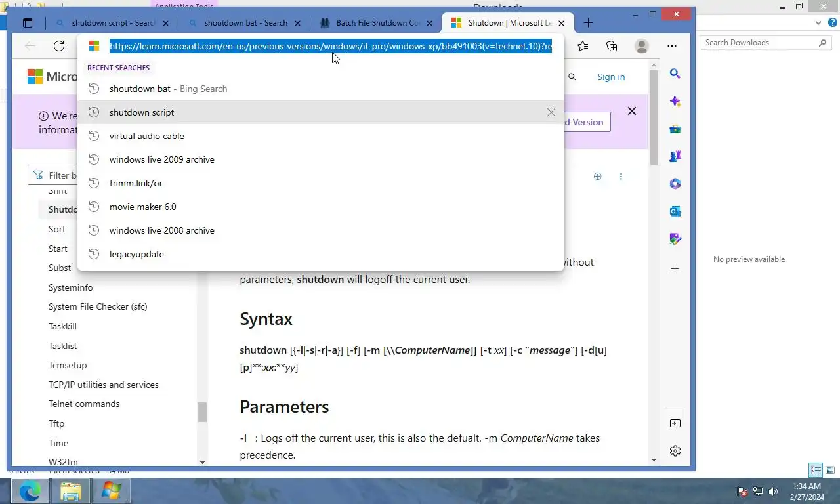Click the Edge icon on taskbar
Image resolution: width=840 pixels, height=504 pixels.
pyautogui.click(x=30, y=491)
